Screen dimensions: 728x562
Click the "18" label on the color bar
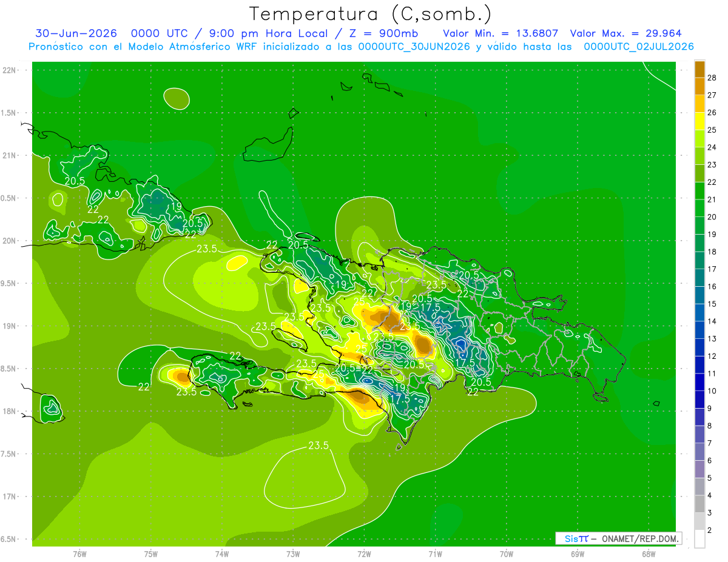(x=713, y=252)
